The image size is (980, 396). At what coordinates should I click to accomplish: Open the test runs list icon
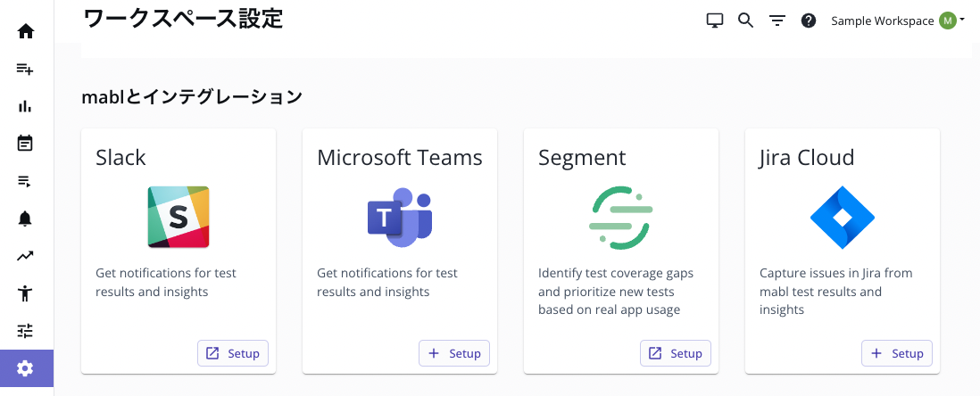click(25, 181)
